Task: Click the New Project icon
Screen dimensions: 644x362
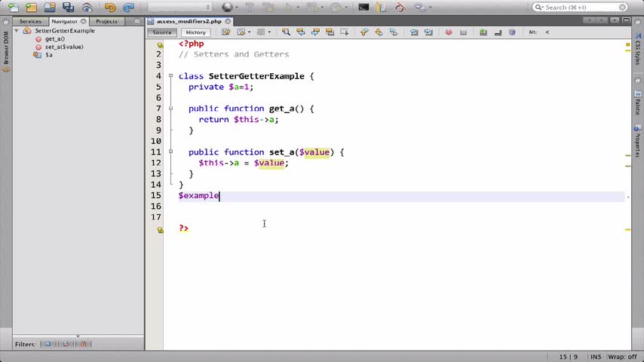Action: pyautogui.click(x=31, y=7)
